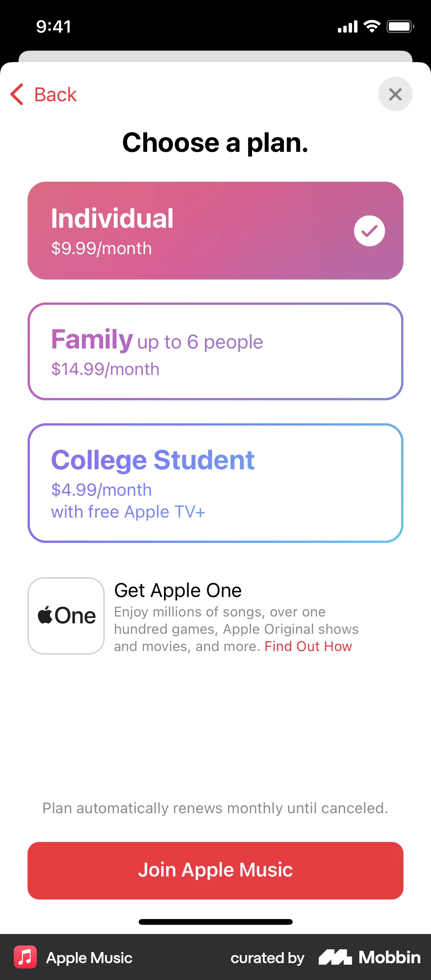
Task: Tap the Apple Music app icon
Action: [25, 957]
